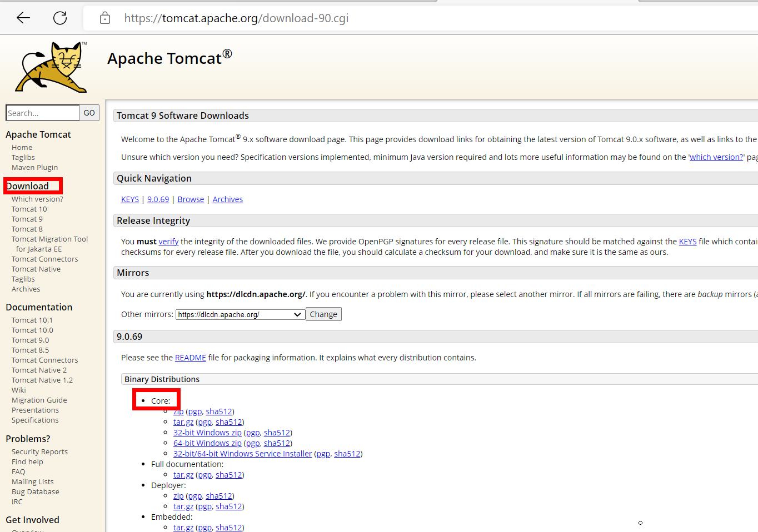Click the GO search button
The image size is (758, 532).
coord(89,113)
